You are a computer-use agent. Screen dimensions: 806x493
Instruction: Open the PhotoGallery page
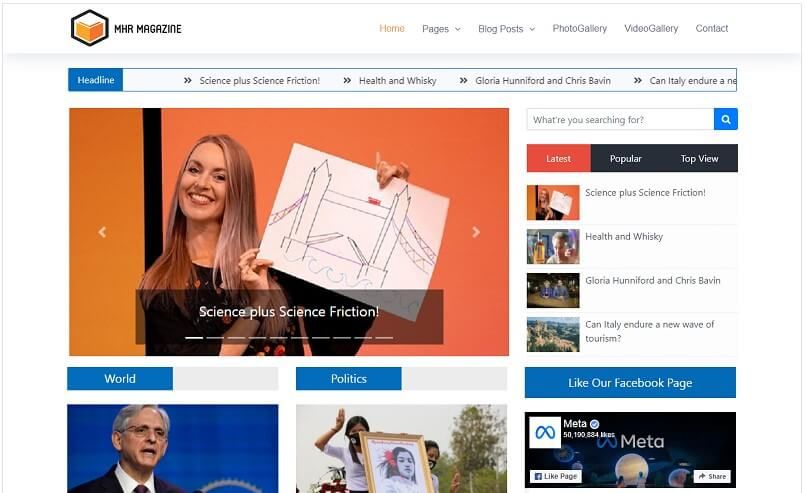pos(579,28)
